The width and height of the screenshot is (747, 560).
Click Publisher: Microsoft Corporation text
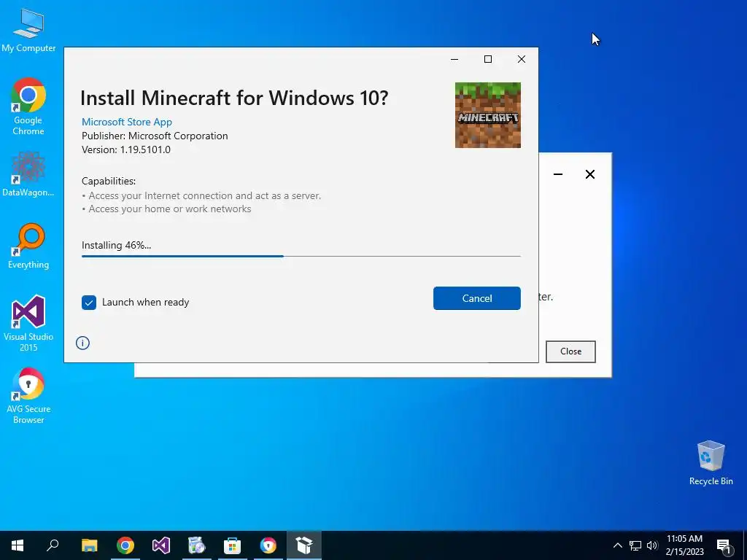pyautogui.click(x=155, y=136)
